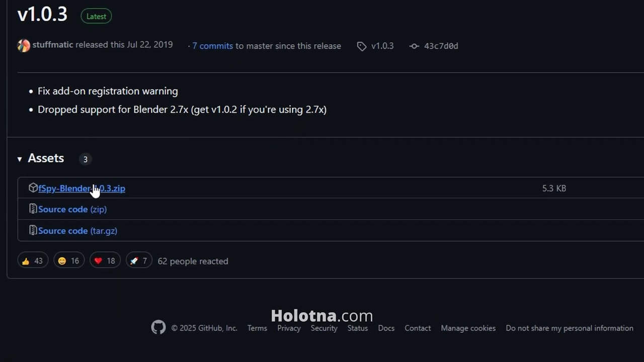Screen dimensions: 644x362
Task: React with the smiley emoji
Action: pyautogui.click(x=69, y=261)
